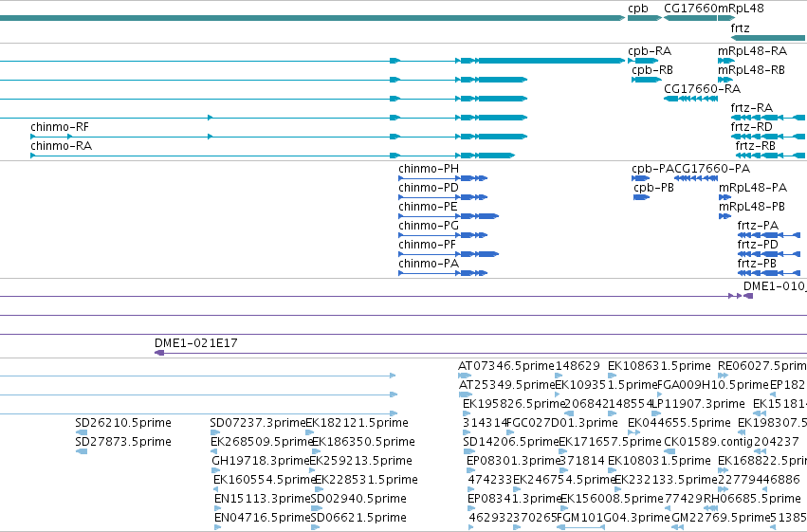Click the CG17660-RA transcript glyph

(x=690, y=99)
